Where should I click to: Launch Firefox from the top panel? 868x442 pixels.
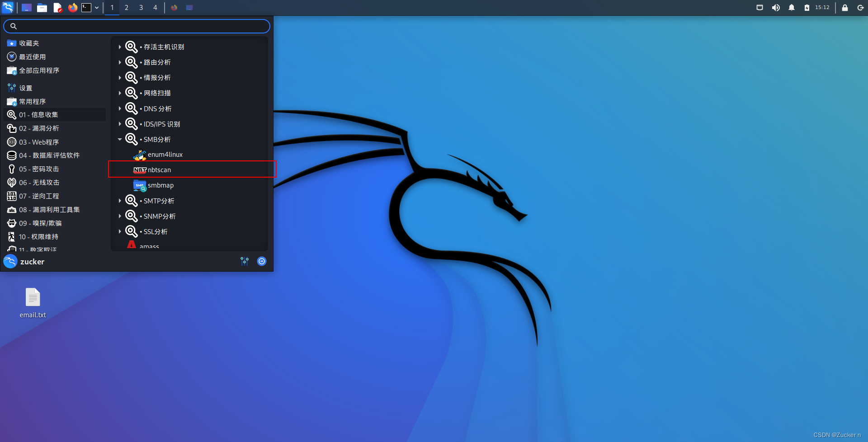[72, 8]
